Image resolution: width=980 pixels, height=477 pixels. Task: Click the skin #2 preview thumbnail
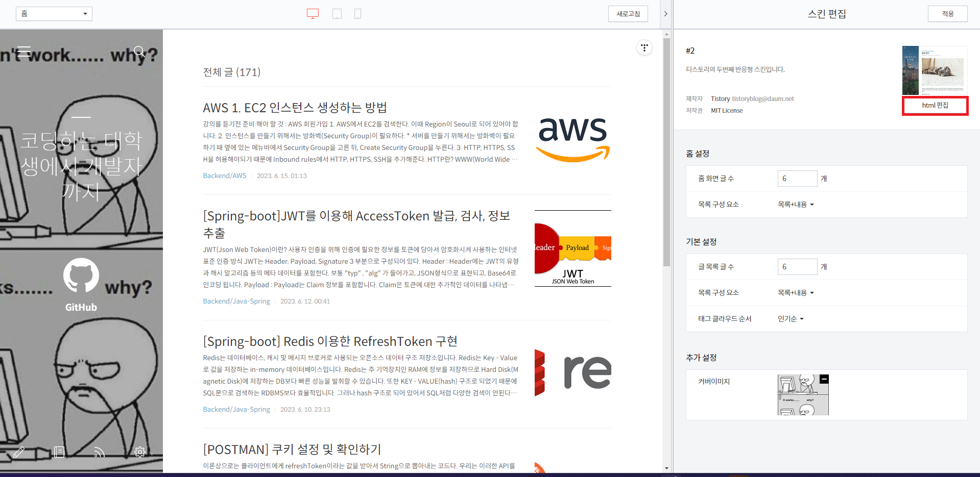click(x=935, y=70)
